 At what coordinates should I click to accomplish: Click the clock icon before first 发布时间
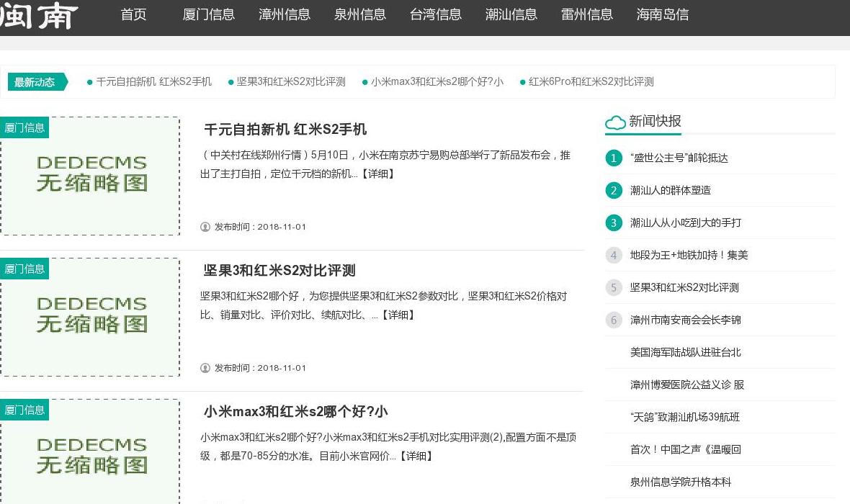click(205, 226)
